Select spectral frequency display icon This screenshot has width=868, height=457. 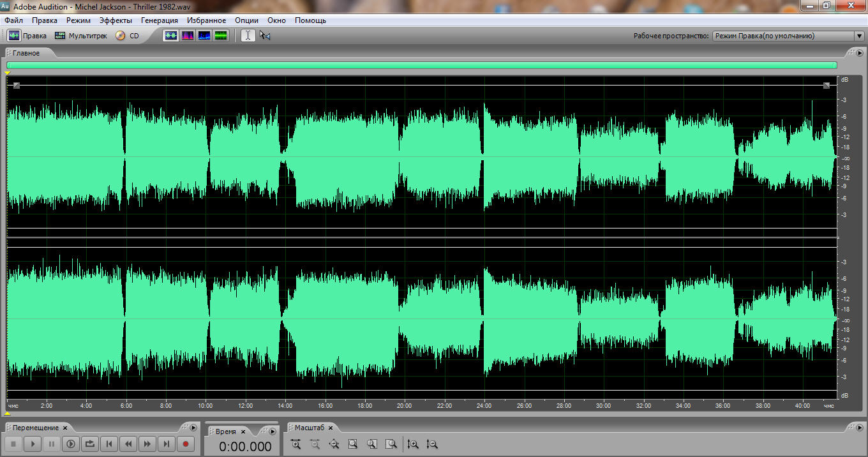pos(188,36)
